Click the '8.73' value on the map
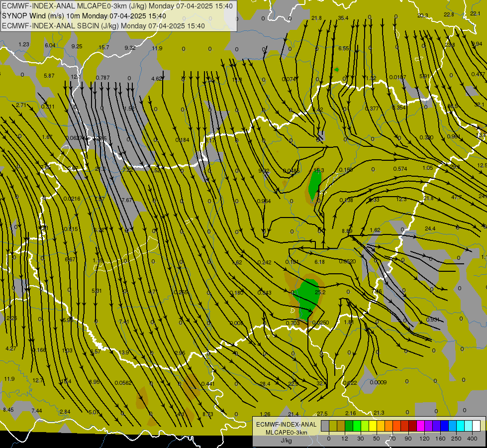Image resolution: width=487 pixels, height=448 pixels. (208, 414)
